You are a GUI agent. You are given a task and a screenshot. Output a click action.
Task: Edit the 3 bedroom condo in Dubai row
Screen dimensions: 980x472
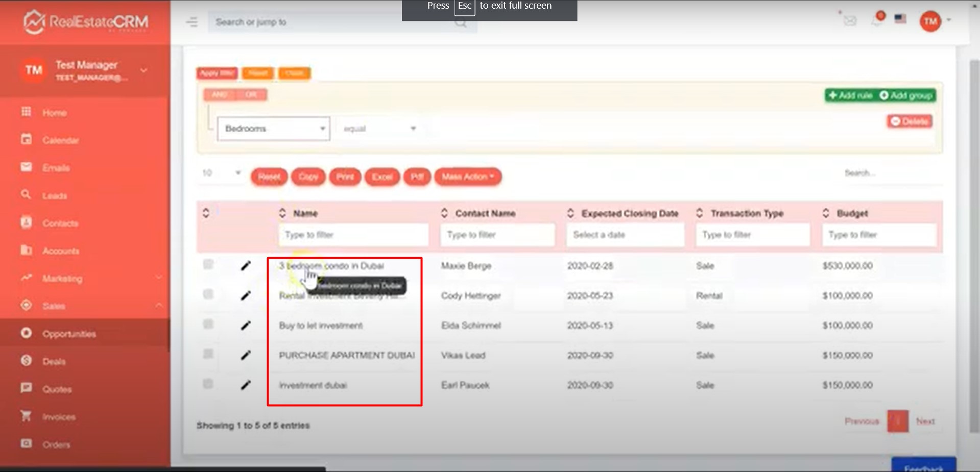point(246,265)
